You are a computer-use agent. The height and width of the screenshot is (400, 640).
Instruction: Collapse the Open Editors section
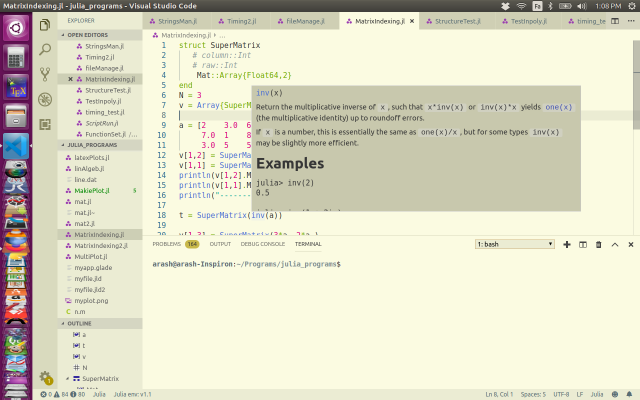coord(100,35)
